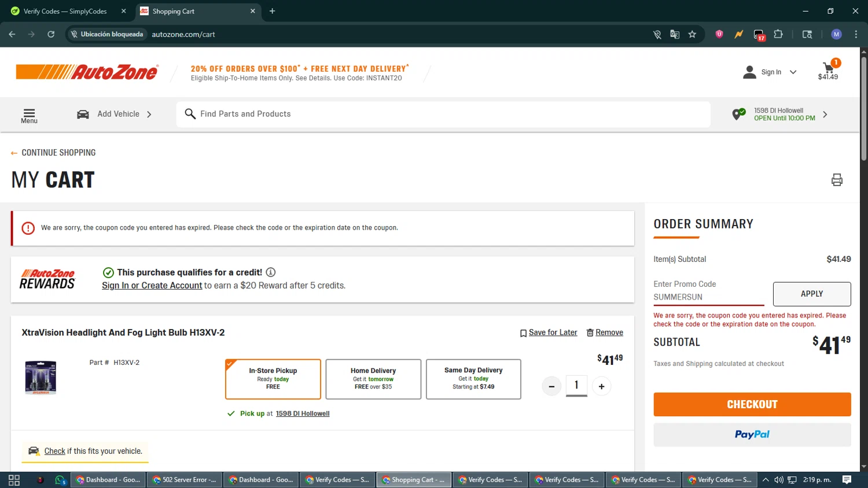The width and height of the screenshot is (868, 488).
Task: Click the XtraVision headlight bulb thumbnail
Action: tap(41, 378)
